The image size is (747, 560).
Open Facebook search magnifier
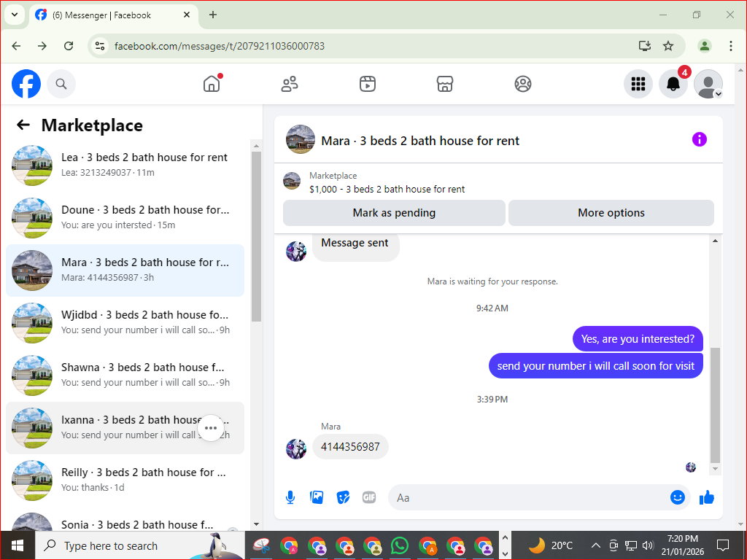pos(61,84)
